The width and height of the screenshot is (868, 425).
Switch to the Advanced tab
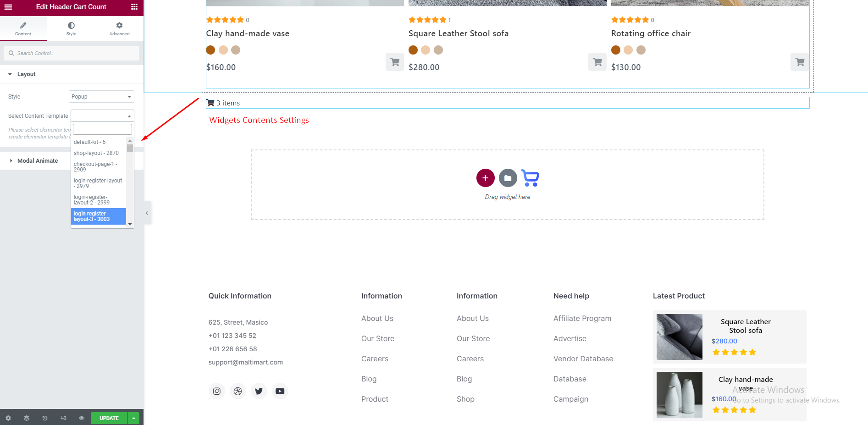pos(119,28)
